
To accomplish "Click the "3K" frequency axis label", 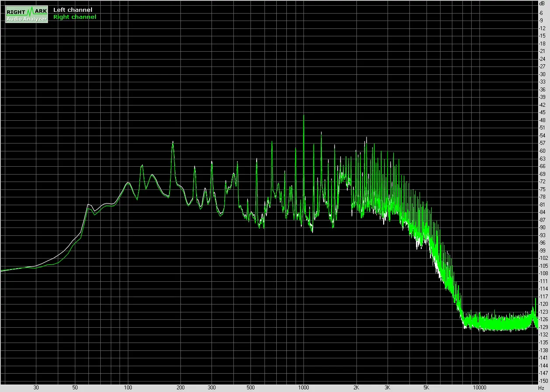I will pos(388,388).
